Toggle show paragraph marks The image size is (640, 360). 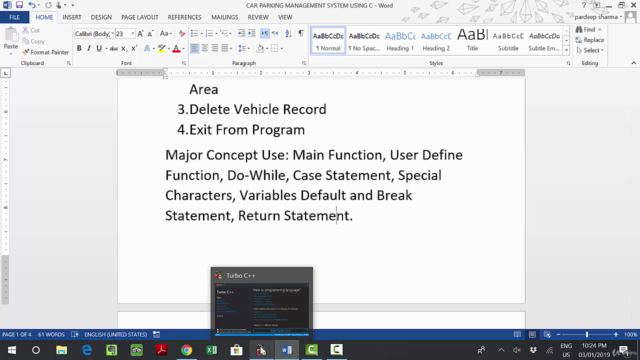click(301, 33)
